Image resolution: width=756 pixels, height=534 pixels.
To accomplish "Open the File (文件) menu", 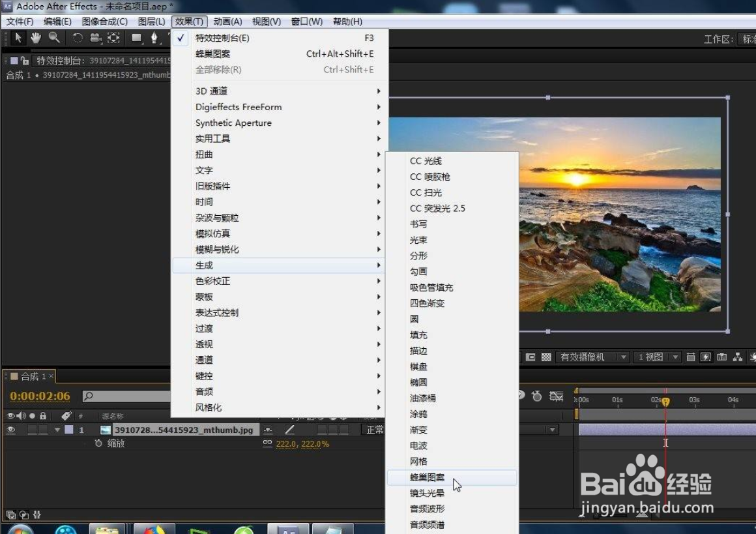I will pos(20,22).
